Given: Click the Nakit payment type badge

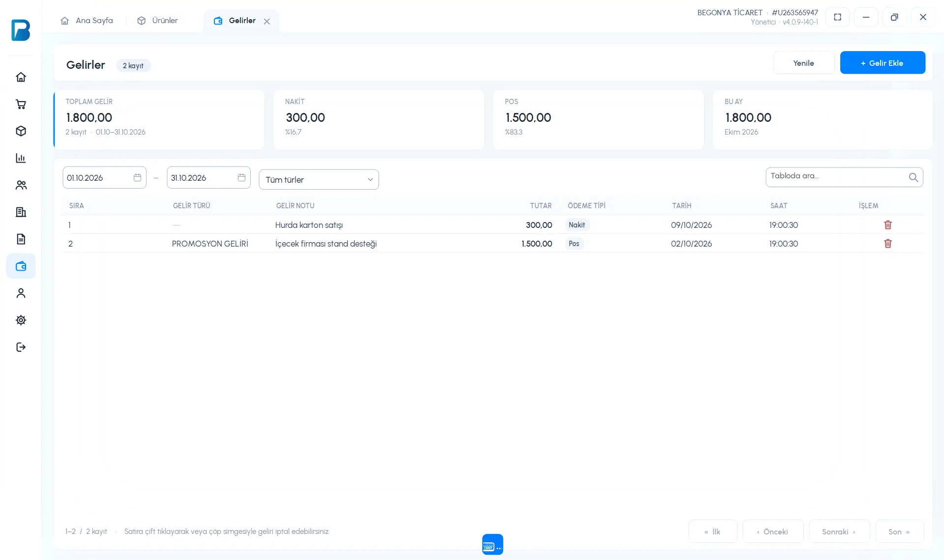Looking at the screenshot, I should 577,225.
